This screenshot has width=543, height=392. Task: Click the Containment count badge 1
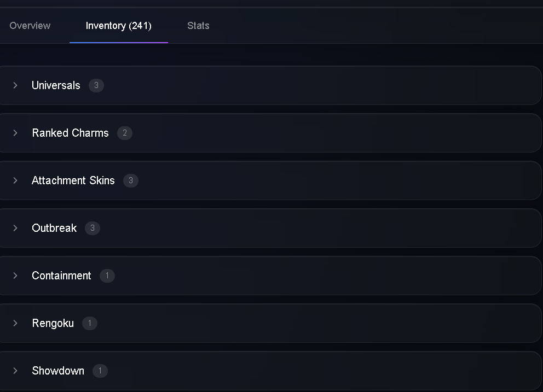click(107, 276)
